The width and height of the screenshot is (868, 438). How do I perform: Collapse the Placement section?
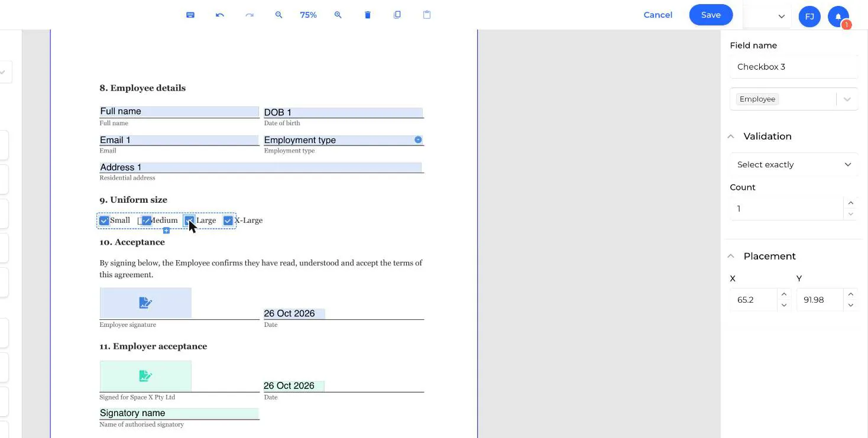731,257
